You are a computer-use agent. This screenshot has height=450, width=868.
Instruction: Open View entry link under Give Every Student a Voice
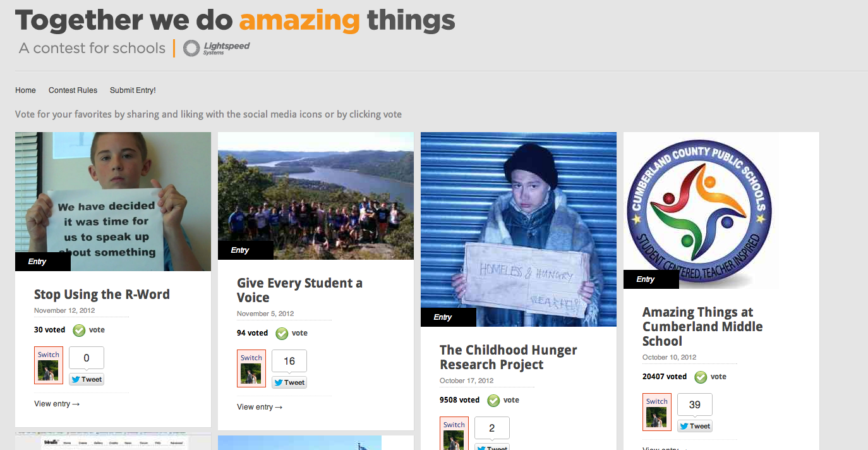260,407
